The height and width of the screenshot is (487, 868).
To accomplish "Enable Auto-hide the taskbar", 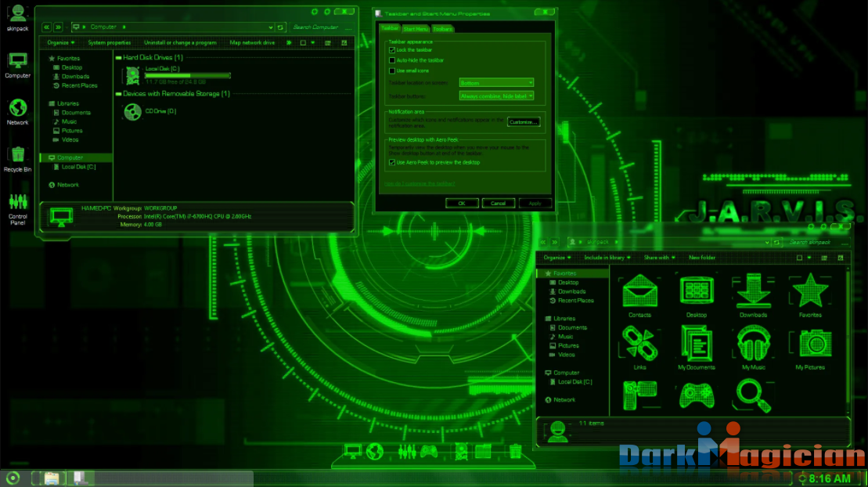I will pos(392,60).
